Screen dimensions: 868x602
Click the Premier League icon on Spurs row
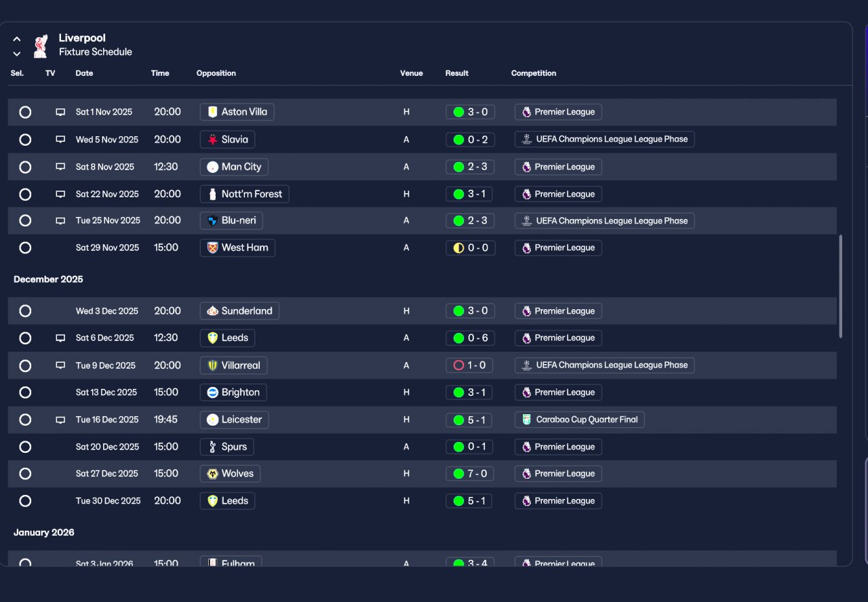pos(527,447)
